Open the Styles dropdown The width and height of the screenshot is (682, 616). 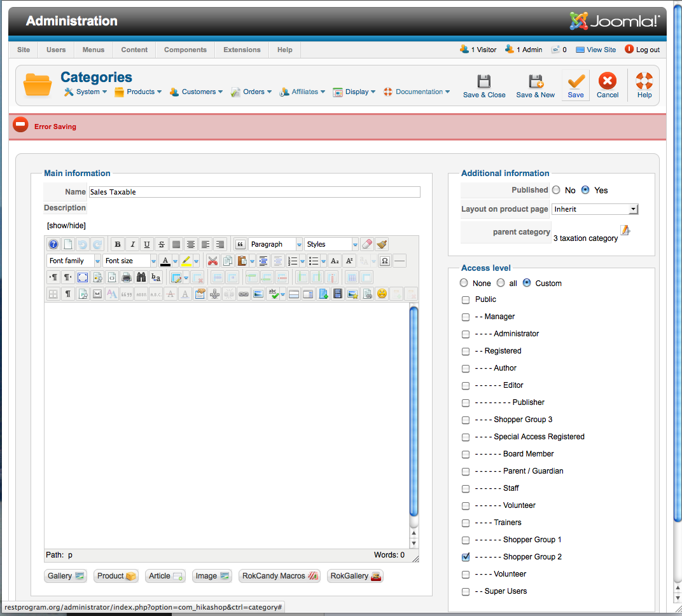coord(331,244)
